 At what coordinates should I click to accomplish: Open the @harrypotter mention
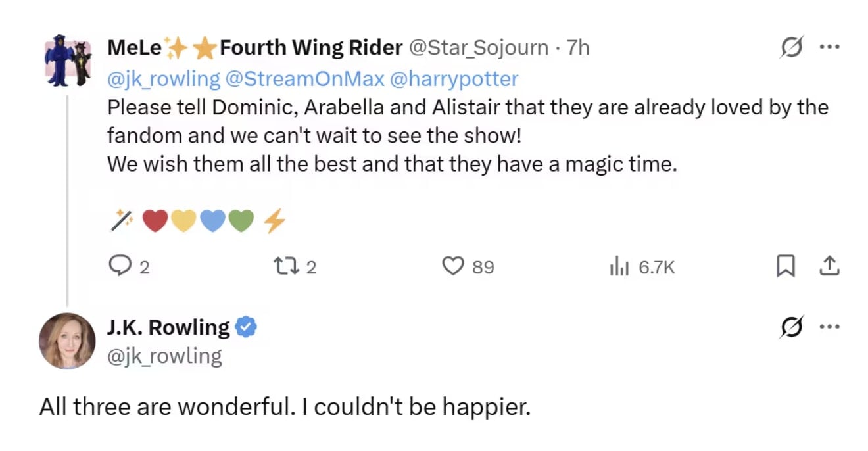tap(454, 79)
